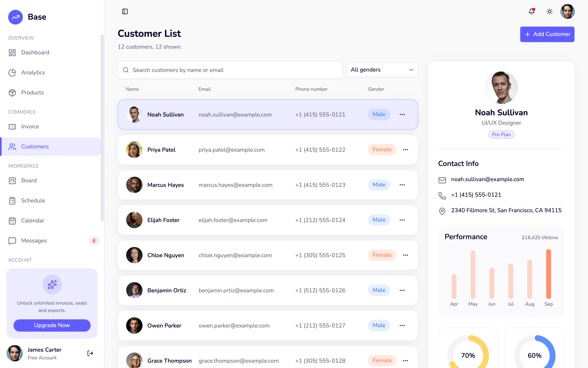The height and width of the screenshot is (368, 588).
Task: Click the sidebar vertical scrollbar
Action: [x=102, y=128]
